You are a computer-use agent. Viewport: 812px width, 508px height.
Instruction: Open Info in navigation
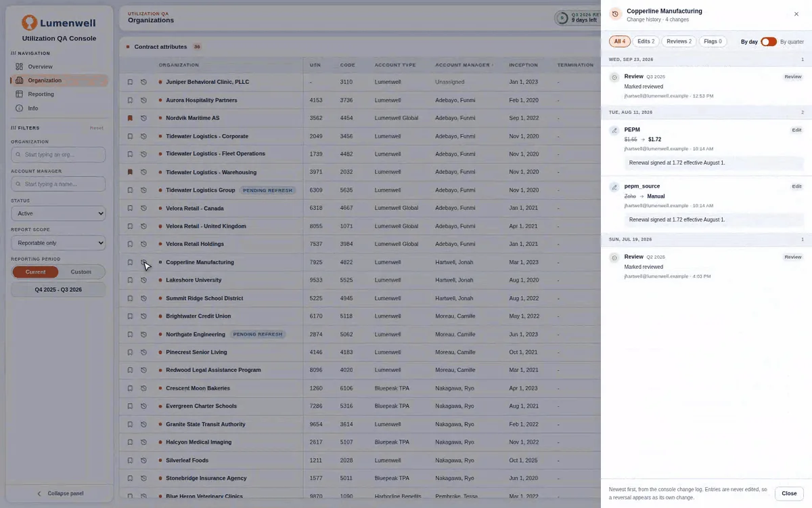click(x=58, y=108)
